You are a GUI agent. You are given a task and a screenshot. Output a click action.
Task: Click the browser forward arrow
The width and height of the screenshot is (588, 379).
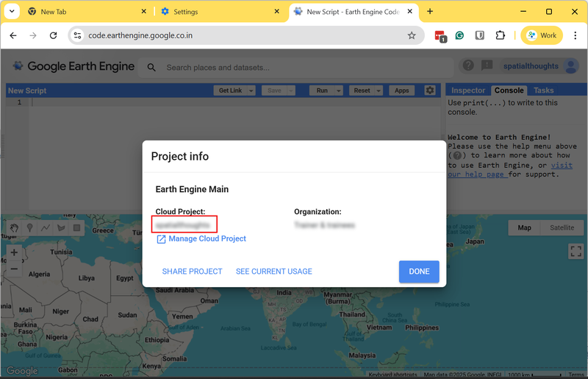[x=33, y=35]
